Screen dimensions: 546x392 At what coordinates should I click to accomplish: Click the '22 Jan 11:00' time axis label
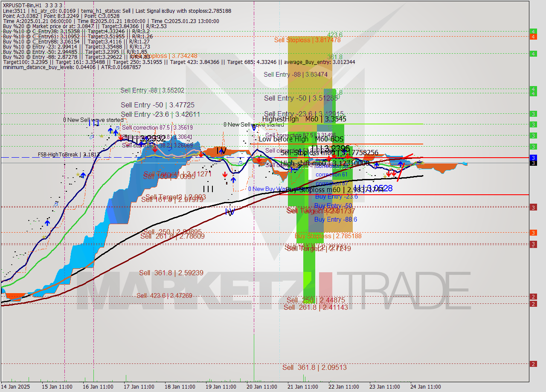pyautogui.click(x=344, y=387)
